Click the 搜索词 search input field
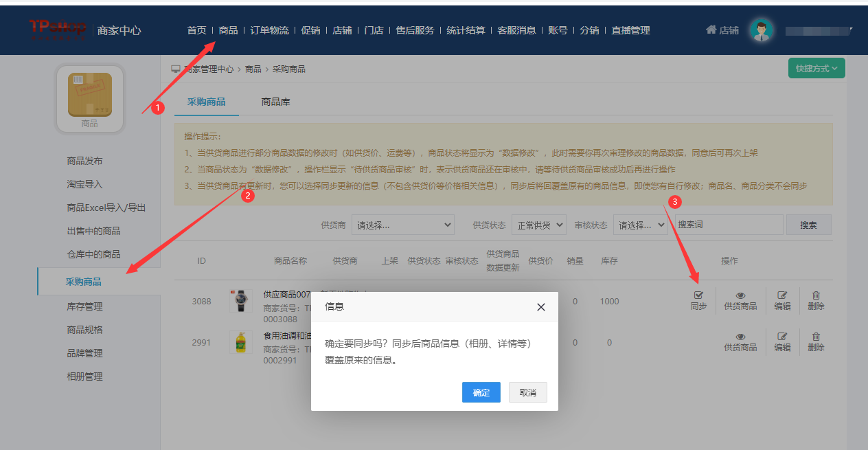Screen dimensions: 868x450 (729, 225)
